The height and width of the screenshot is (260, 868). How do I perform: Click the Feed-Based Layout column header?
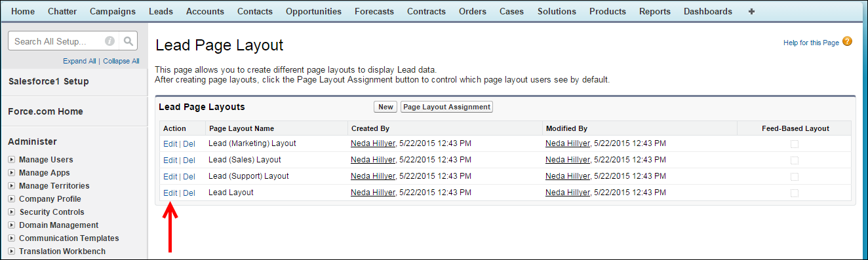point(795,128)
